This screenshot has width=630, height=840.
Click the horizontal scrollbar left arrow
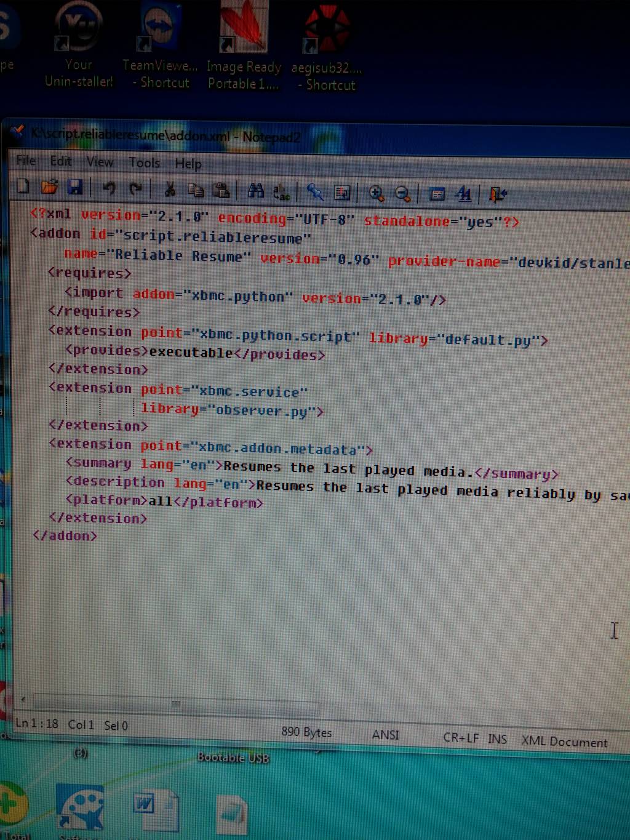(23, 699)
